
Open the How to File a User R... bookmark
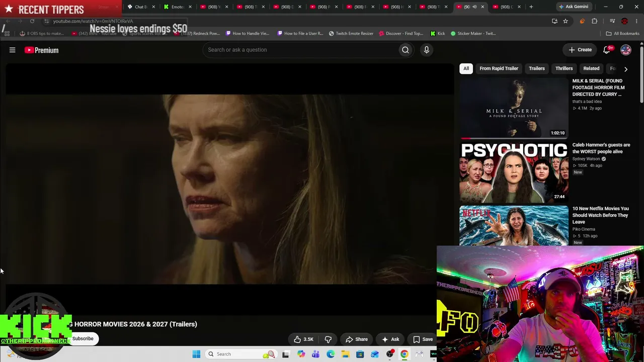point(300,34)
